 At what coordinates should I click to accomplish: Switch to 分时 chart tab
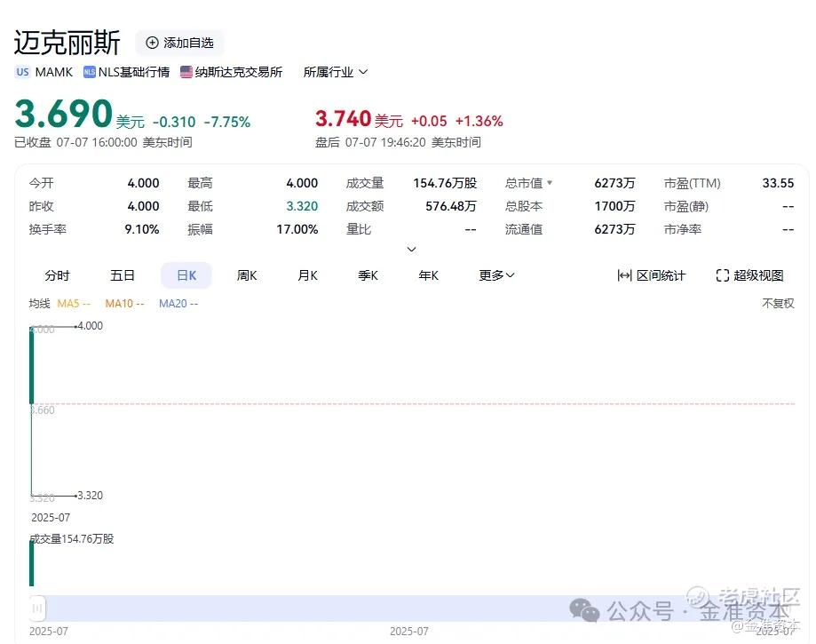click(x=57, y=275)
